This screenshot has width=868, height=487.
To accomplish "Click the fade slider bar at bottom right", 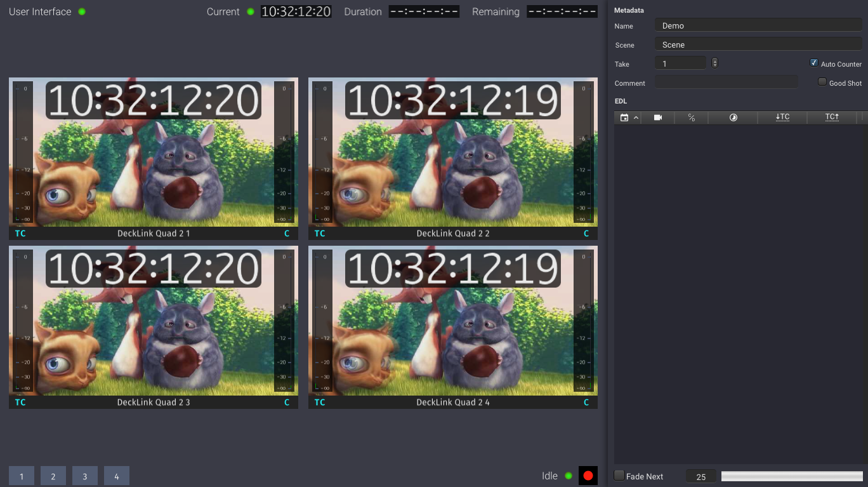I will pos(792,476).
